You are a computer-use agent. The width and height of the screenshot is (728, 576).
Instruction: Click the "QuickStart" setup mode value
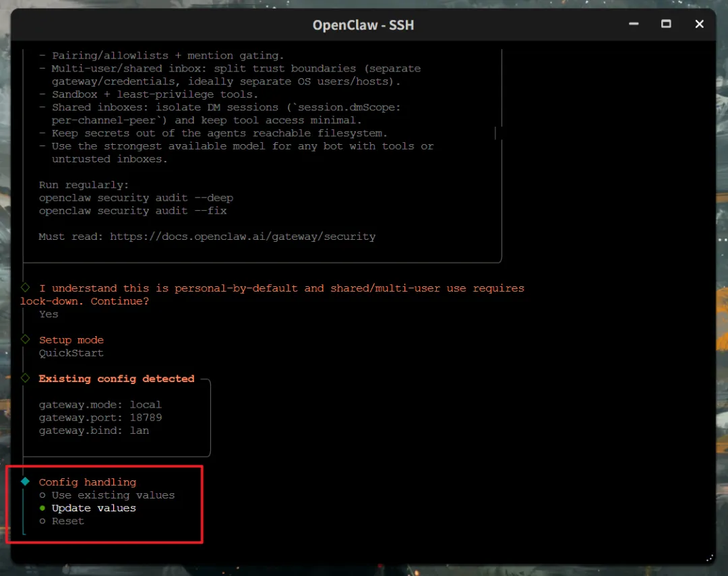coord(71,353)
